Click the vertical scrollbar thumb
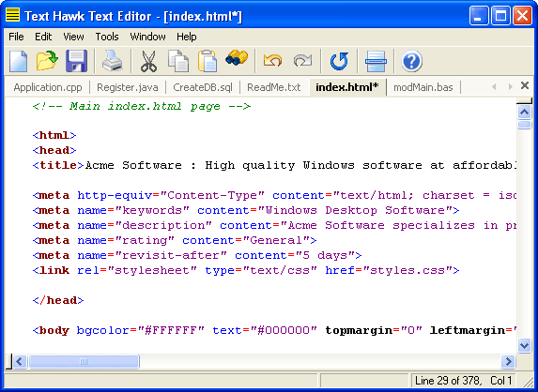The image size is (538, 392). 524,124
